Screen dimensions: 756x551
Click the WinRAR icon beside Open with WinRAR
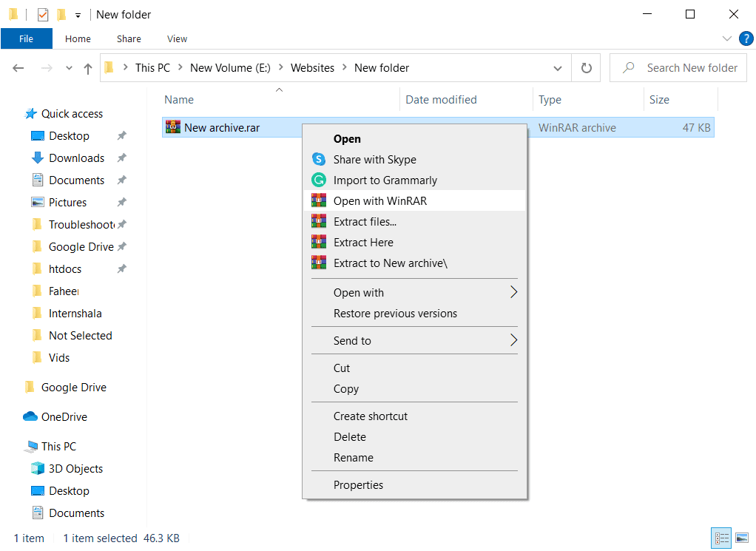click(319, 200)
